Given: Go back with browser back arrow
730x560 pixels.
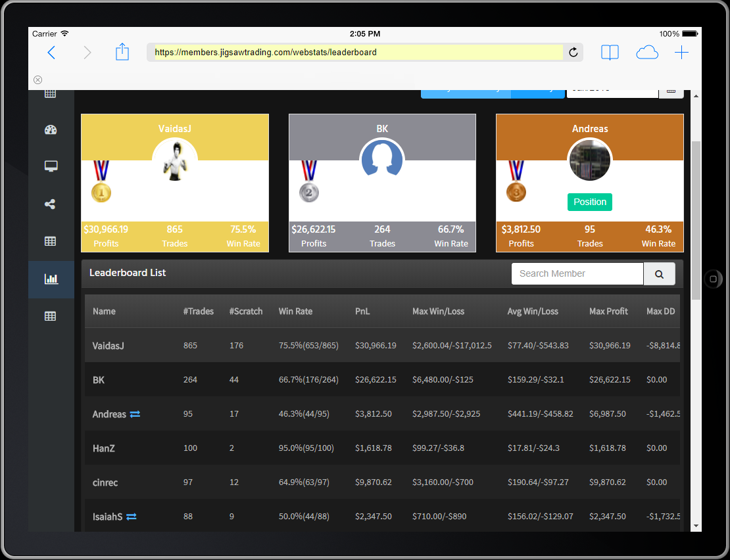Looking at the screenshot, I should (x=51, y=53).
